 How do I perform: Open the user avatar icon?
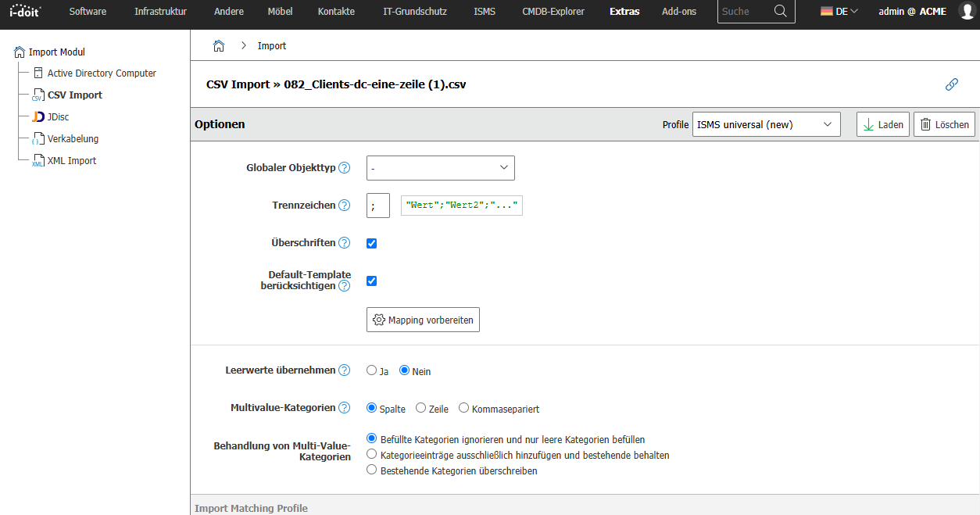click(967, 11)
